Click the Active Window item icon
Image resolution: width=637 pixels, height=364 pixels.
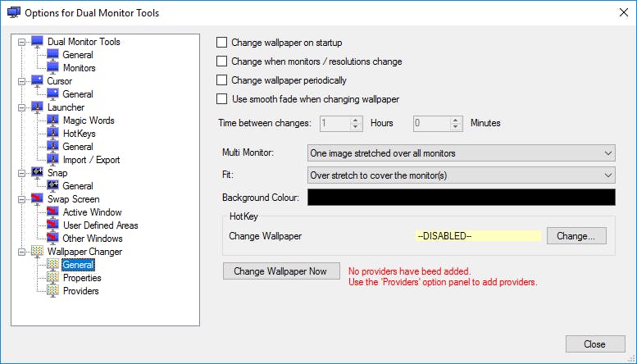click(x=53, y=212)
